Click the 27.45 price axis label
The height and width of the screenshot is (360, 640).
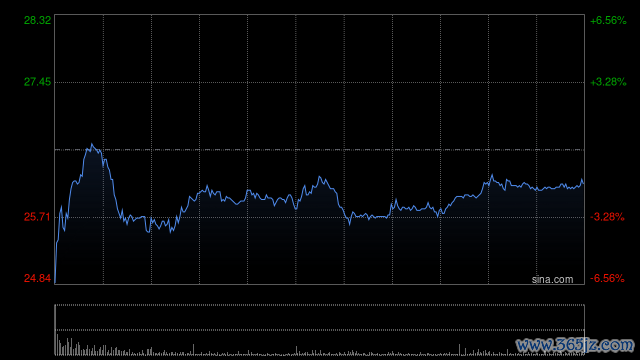coord(38,82)
